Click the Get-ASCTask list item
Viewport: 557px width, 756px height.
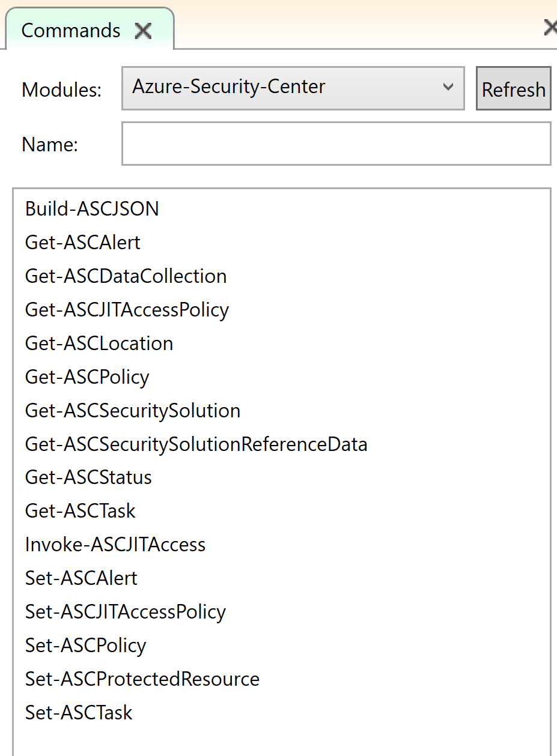click(x=81, y=511)
